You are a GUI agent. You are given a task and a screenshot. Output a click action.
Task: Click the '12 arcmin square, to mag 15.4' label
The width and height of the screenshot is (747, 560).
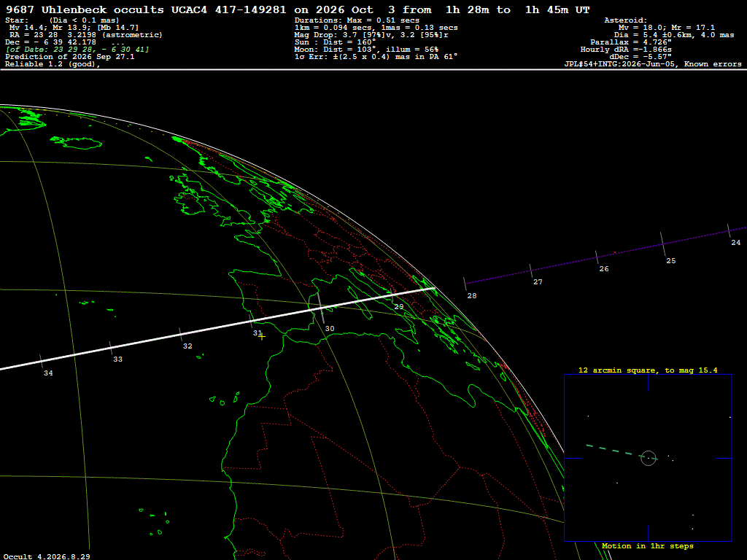point(648,370)
